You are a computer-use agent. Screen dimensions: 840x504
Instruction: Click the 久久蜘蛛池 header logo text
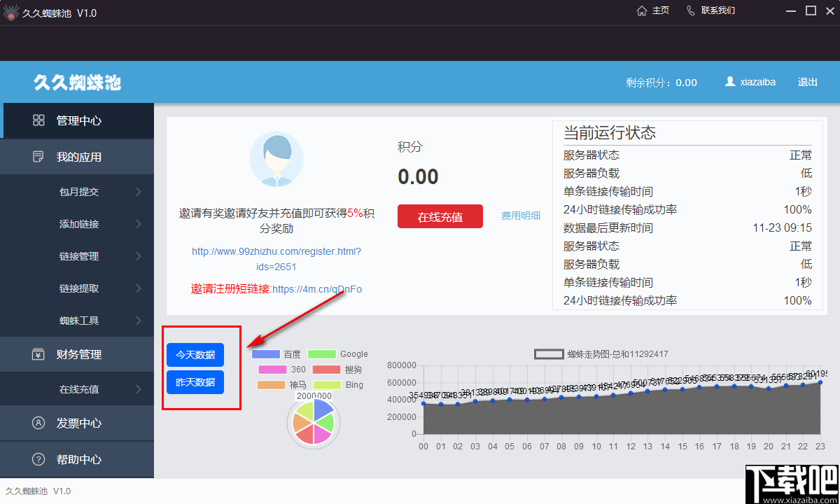77,83
